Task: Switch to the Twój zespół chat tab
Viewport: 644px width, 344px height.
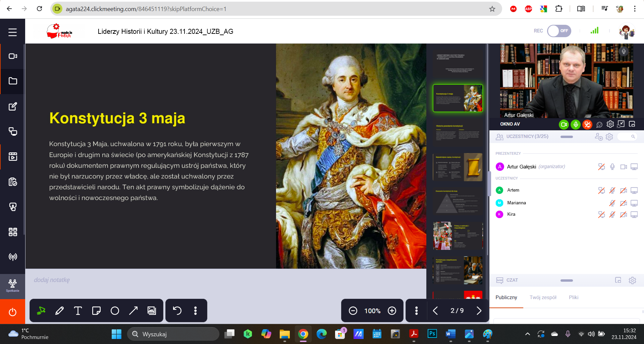Action: pyautogui.click(x=543, y=297)
